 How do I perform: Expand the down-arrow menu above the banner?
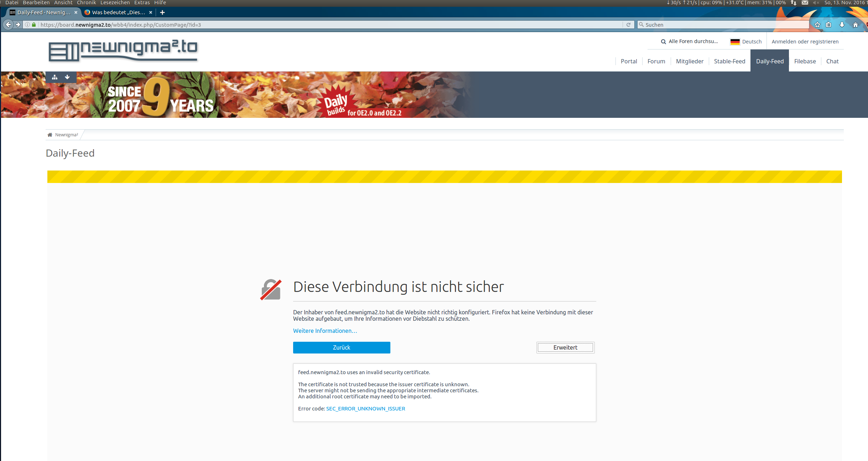67,77
